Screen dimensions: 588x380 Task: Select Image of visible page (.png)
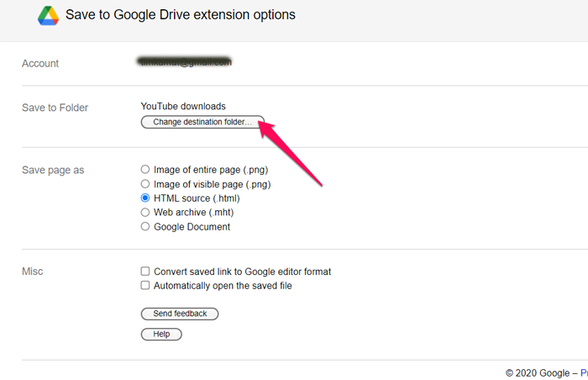[145, 184]
